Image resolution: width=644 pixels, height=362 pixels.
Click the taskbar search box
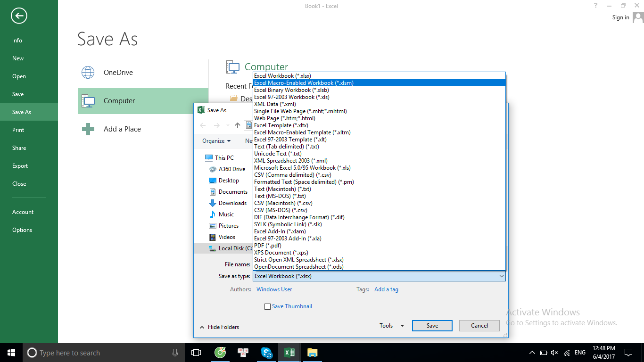tap(103, 353)
